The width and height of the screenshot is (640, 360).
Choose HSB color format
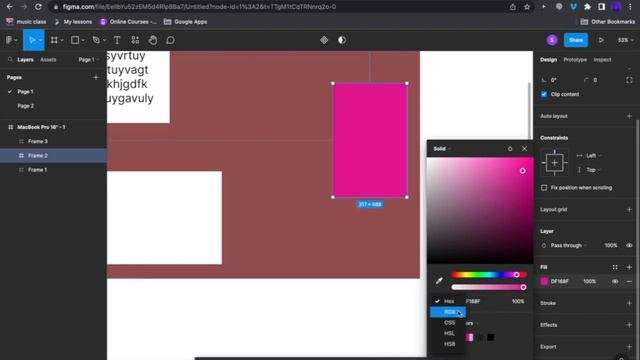tap(448, 344)
